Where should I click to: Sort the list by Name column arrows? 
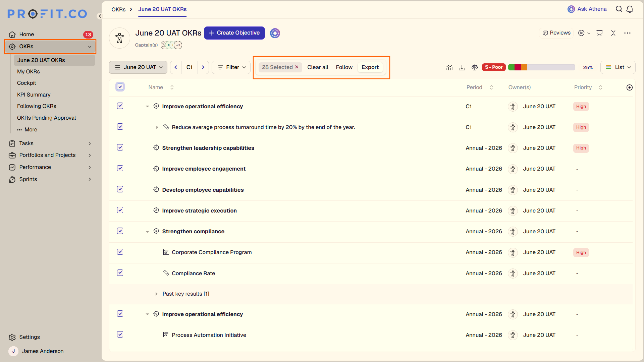pyautogui.click(x=172, y=87)
